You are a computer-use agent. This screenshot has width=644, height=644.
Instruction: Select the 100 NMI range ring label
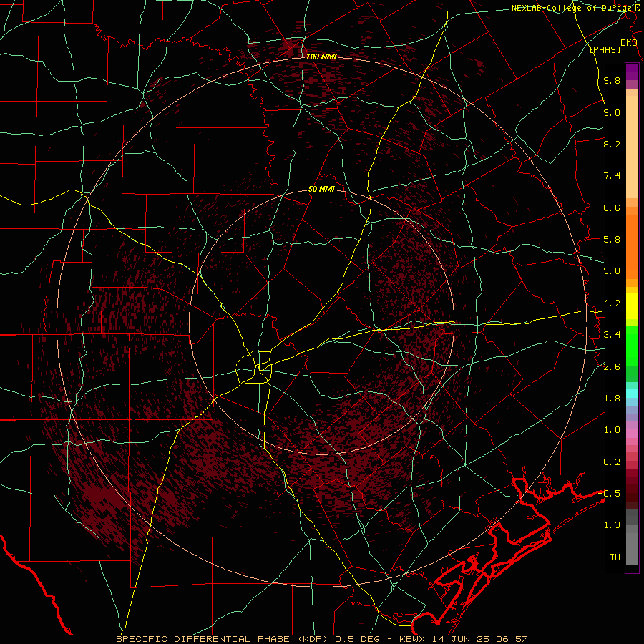pyautogui.click(x=321, y=57)
